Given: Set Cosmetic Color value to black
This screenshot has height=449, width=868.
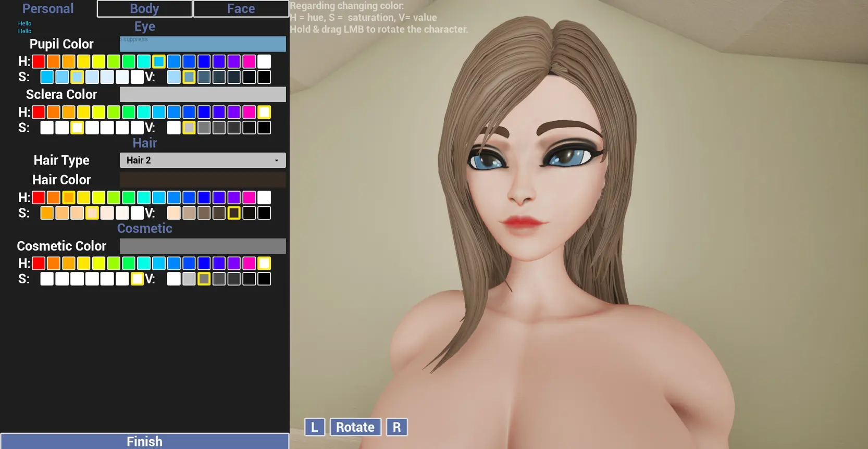Looking at the screenshot, I should pyautogui.click(x=264, y=279).
